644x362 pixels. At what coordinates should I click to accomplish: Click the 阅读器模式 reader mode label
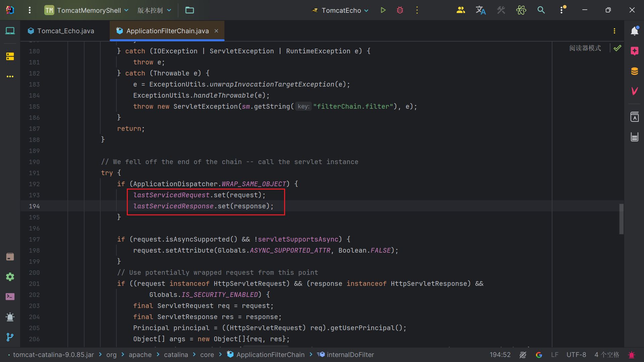(585, 48)
